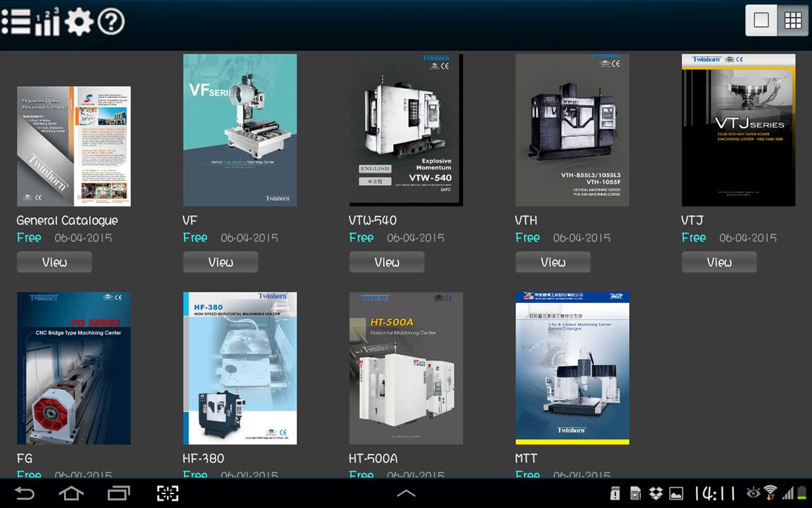
Task: Select the 'HT-500A' title text
Action: pyautogui.click(x=374, y=458)
